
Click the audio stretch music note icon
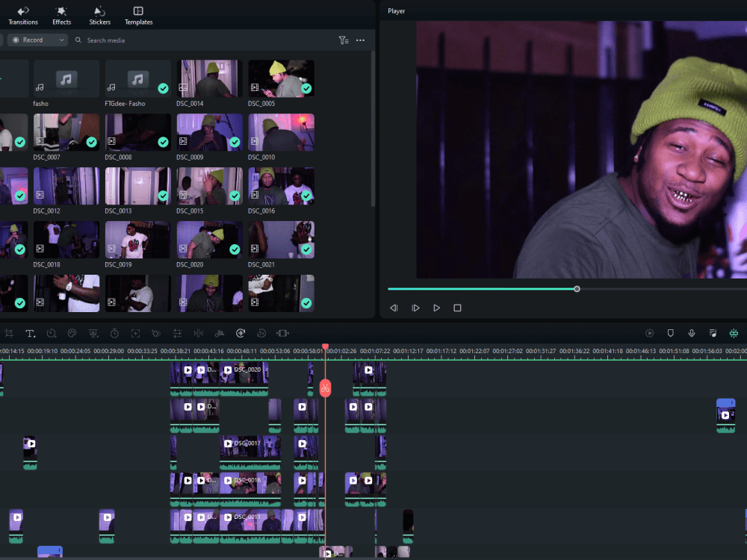(220, 333)
